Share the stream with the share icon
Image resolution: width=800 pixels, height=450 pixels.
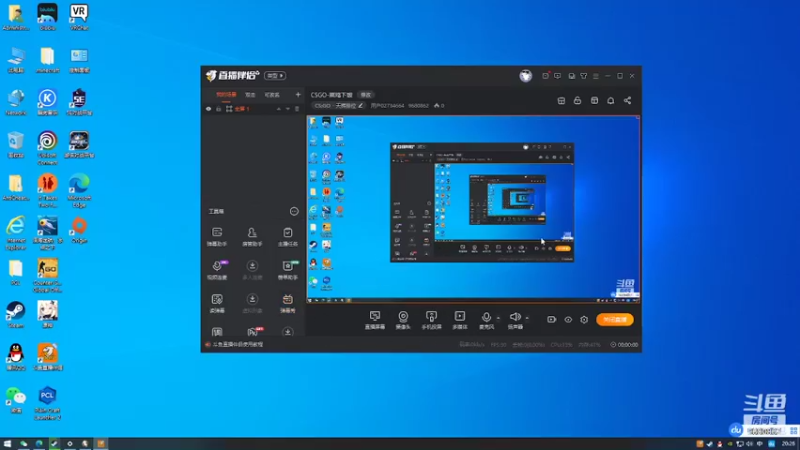pos(628,101)
